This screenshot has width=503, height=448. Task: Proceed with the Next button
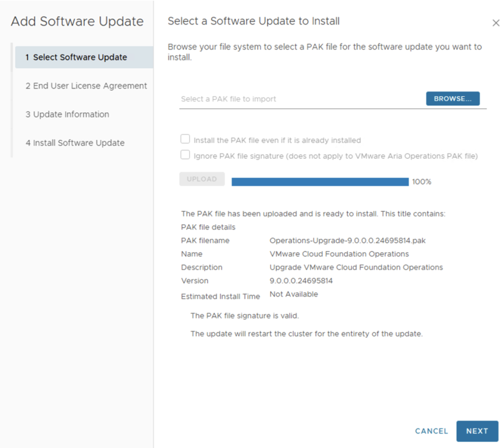pyautogui.click(x=477, y=431)
